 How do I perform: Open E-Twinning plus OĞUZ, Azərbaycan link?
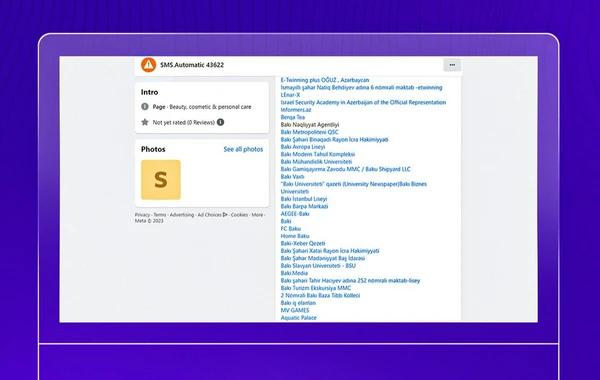coord(325,80)
